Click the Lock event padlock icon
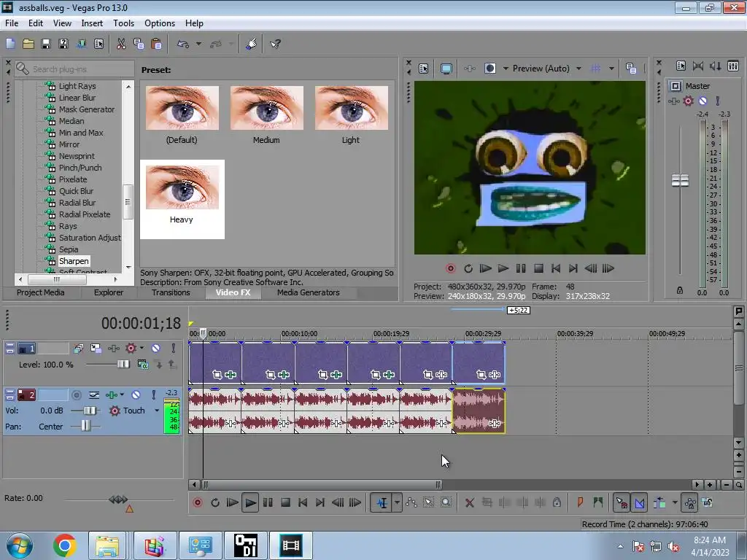This screenshot has width=747, height=560. 557,502
